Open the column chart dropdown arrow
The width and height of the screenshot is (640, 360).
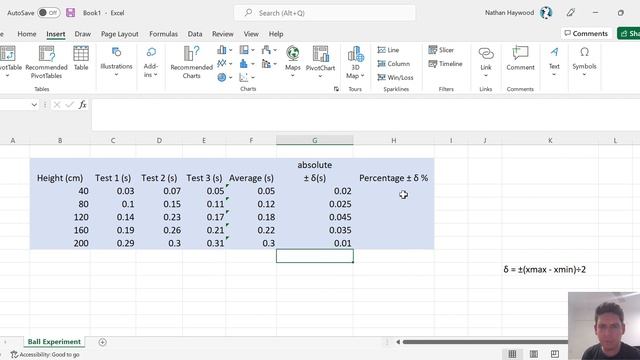click(231, 50)
